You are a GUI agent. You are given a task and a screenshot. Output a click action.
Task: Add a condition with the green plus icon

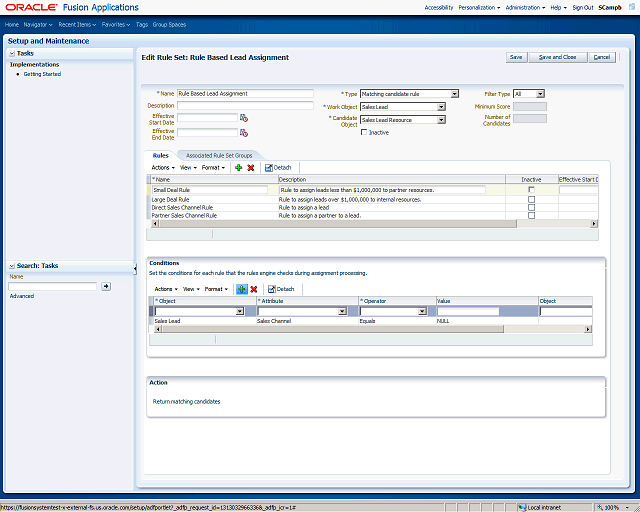point(242,289)
